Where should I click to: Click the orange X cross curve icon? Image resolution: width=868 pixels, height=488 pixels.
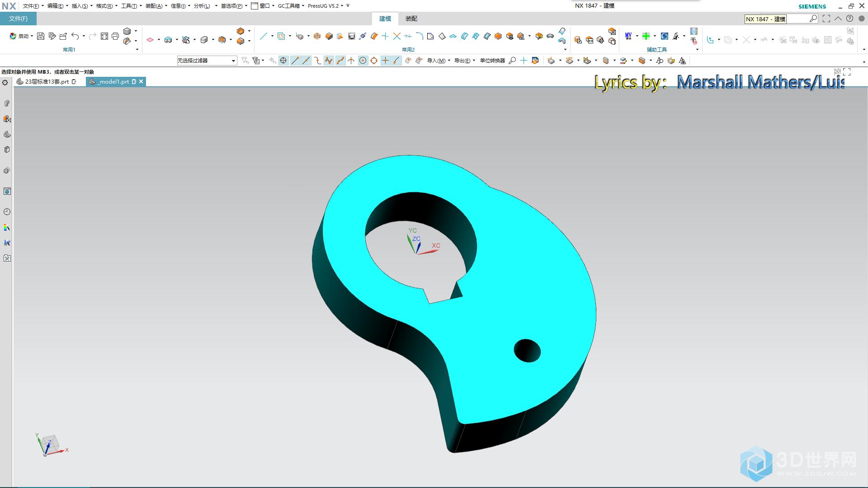pyautogui.click(x=396, y=36)
